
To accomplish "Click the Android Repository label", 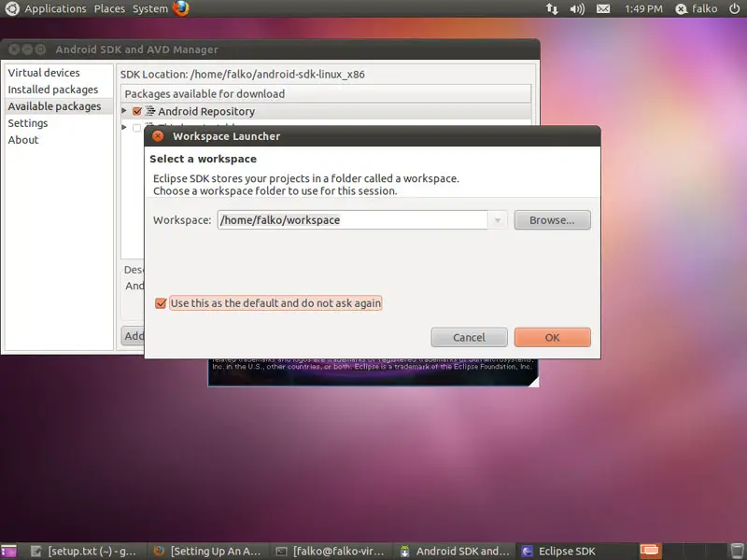I will click(206, 111).
